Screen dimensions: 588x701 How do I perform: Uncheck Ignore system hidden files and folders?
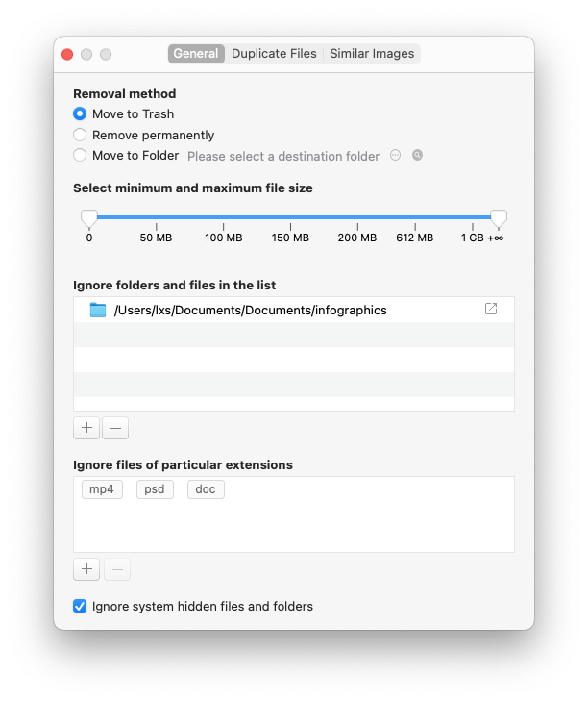pos(80,607)
